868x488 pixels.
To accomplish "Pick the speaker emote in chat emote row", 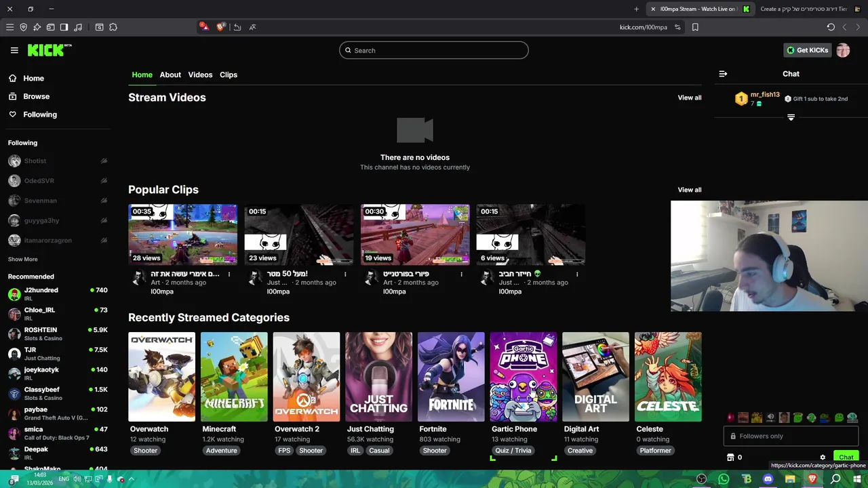I will 770,418.
